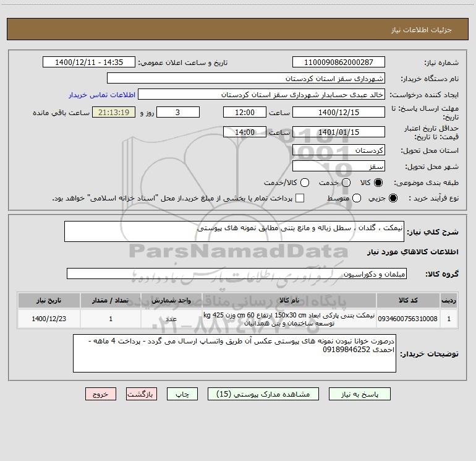
Task: Click the جزئیات اطلاعات نیاز page title
Action: 422,30
